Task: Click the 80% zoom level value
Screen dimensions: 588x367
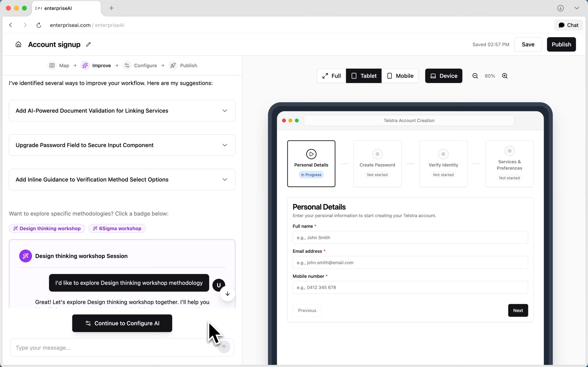Action: [x=490, y=76]
